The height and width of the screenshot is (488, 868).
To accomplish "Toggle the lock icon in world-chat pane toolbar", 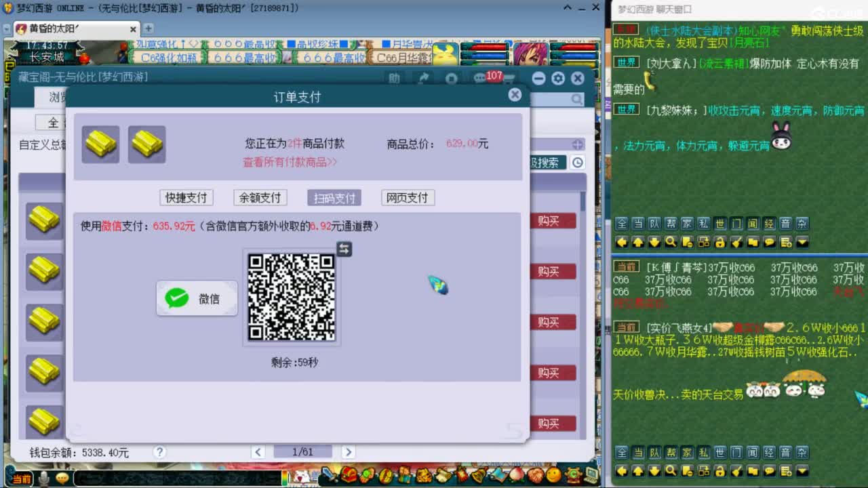I will pos(720,242).
